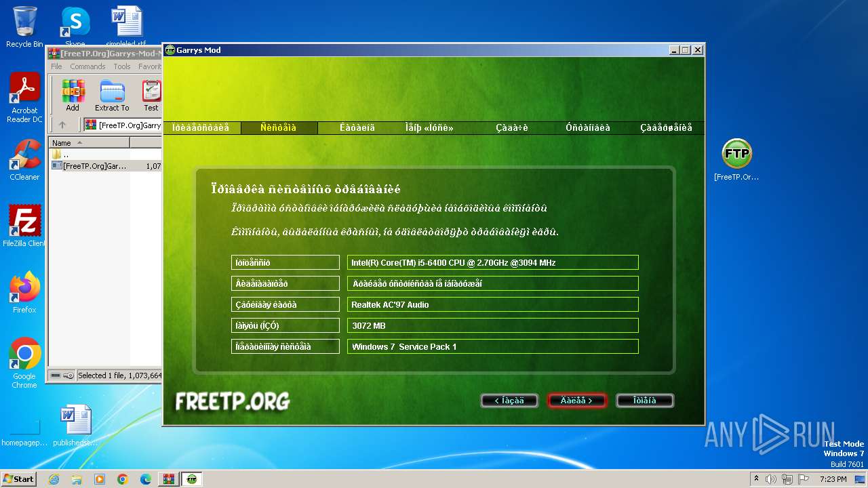This screenshot has width=868, height=488.
Task: Switch to WinRAR window in taskbar
Action: [168, 479]
